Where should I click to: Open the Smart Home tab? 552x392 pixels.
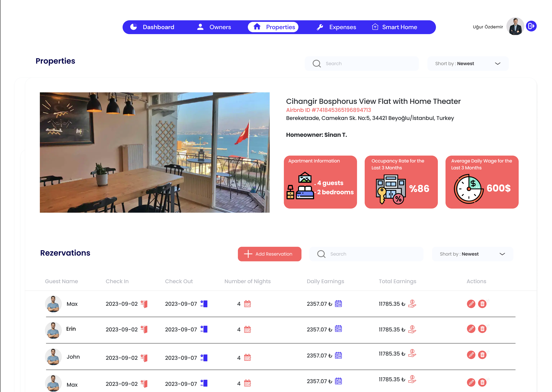coord(394,27)
